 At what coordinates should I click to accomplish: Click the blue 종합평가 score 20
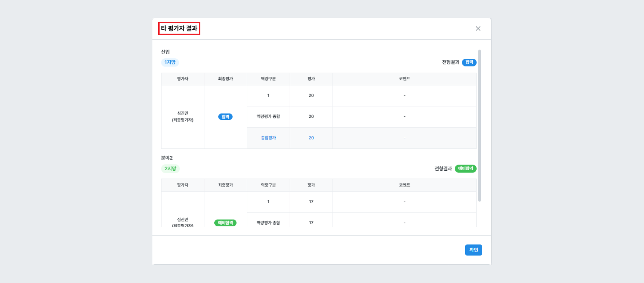coord(311,138)
